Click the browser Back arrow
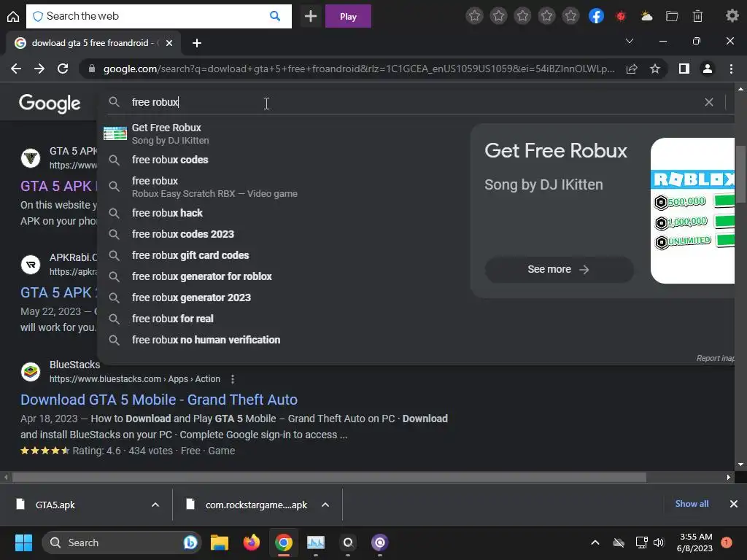 click(x=16, y=69)
